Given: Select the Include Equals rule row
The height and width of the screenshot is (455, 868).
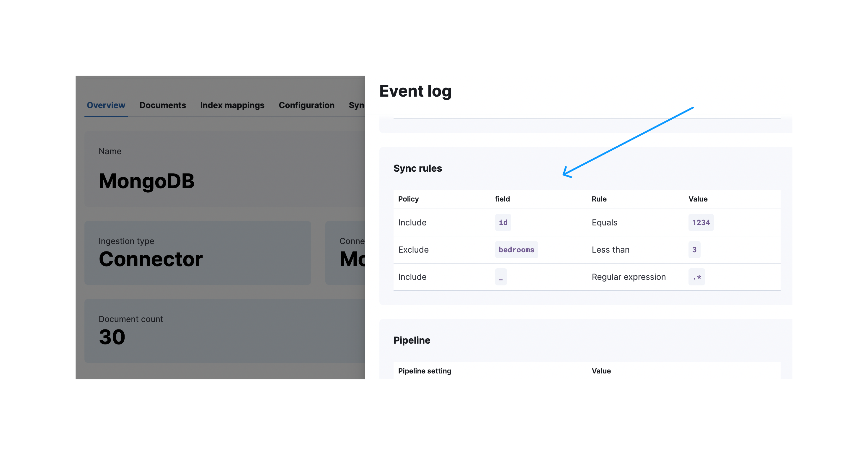Looking at the screenshot, I should point(412,222).
